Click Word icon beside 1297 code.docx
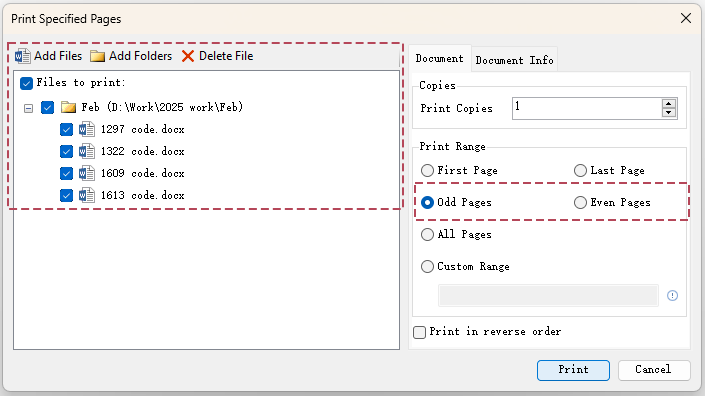The width and height of the screenshot is (705, 396). [x=87, y=129]
